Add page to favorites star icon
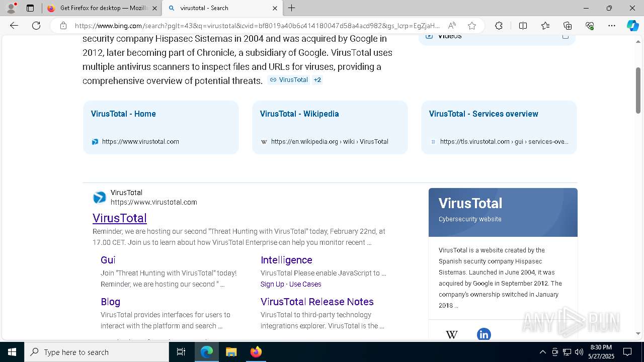The height and width of the screenshot is (362, 644). (x=471, y=26)
